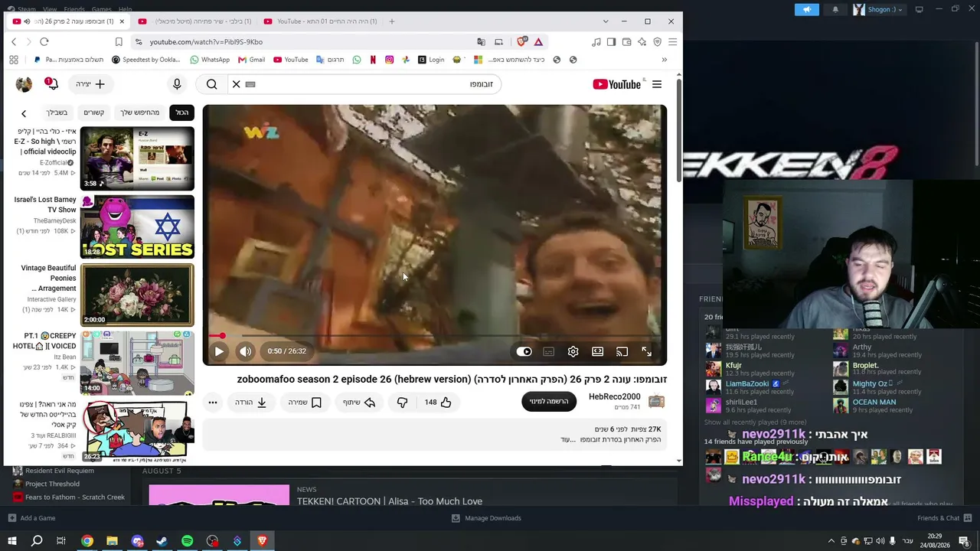Open the YouTube account avatar menu

point(24,84)
